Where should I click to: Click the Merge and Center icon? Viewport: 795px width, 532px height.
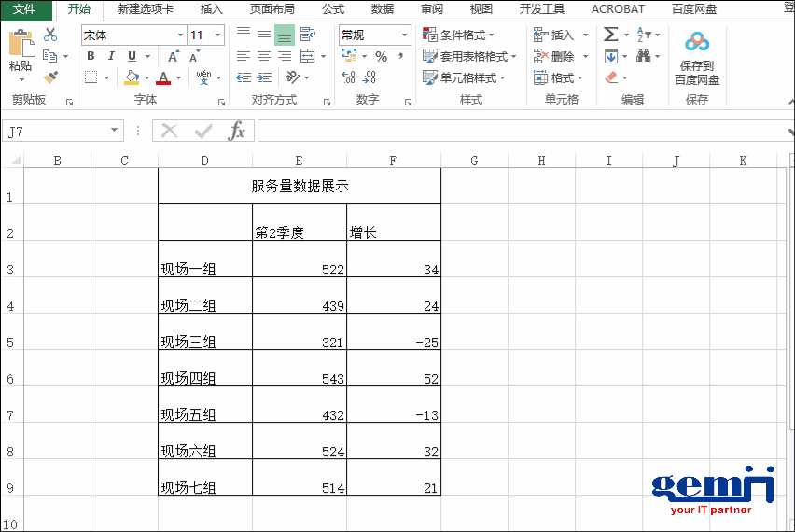tap(307, 56)
